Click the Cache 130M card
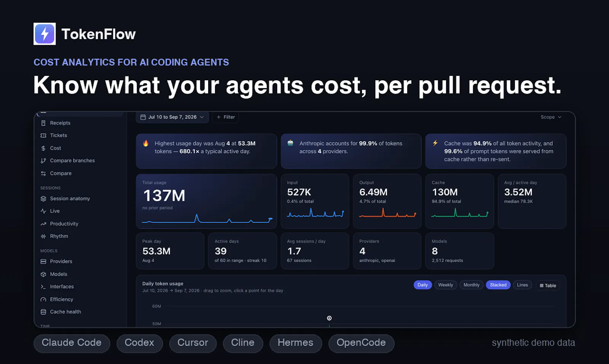Viewport: 609px width, 364px height. (459, 201)
